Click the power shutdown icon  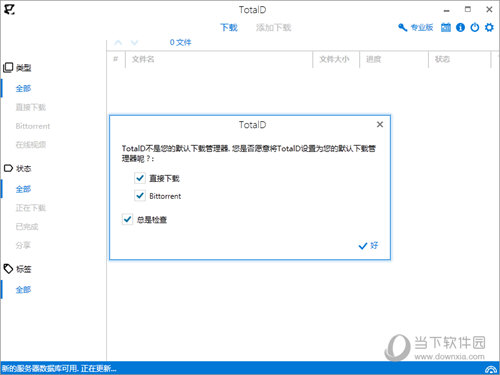pos(475,27)
